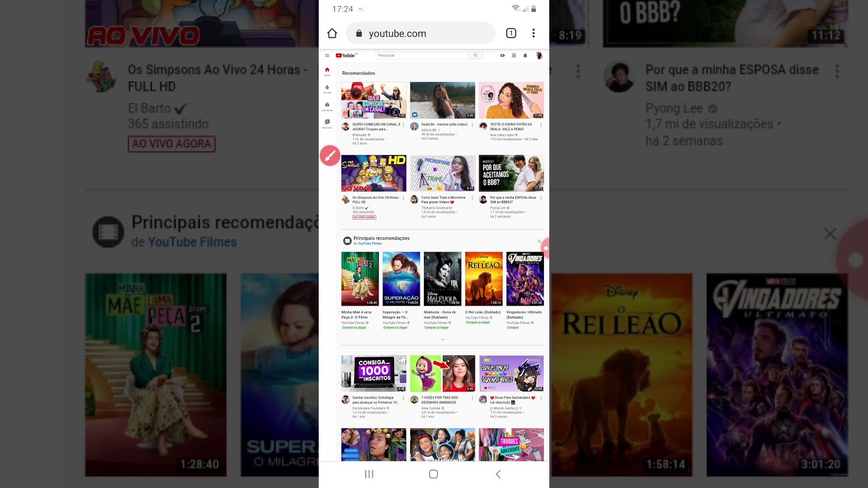The width and height of the screenshot is (868, 488).
Task: Tap the Android home navigation button
Action: pyautogui.click(x=433, y=474)
